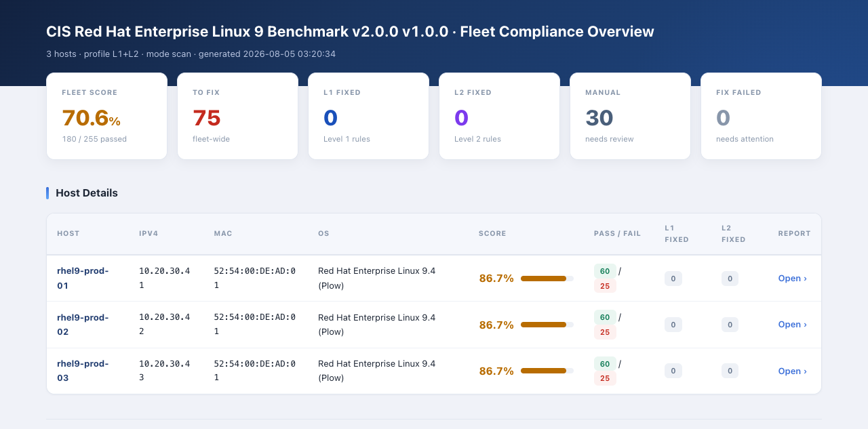
Task: Click the Manual 30 needs review card
Action: coord(630,116)
